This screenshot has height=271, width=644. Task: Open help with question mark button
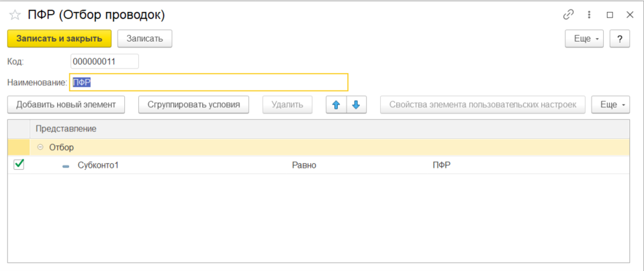coord(619,39)
